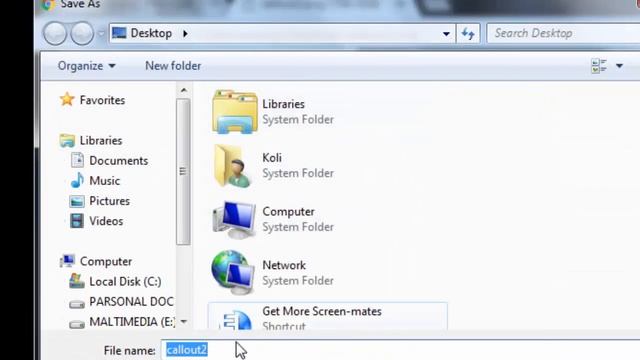Open Music library in the sidebar
640x360 pixels.
tap(105, 181)
